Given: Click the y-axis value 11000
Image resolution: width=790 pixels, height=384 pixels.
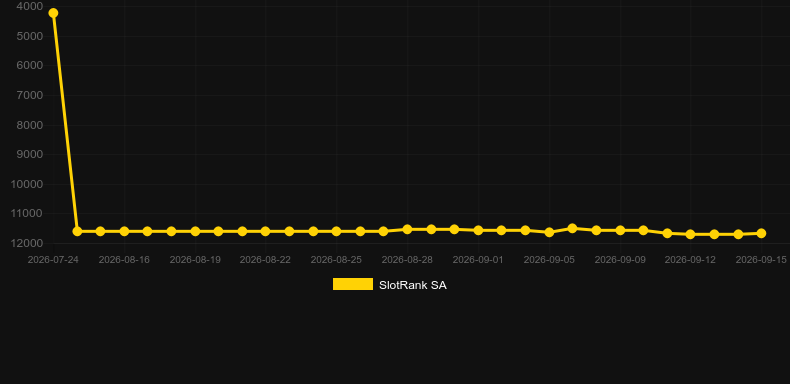Looking at the screenshot, I should pyautogui.click(x=27, y=214).
